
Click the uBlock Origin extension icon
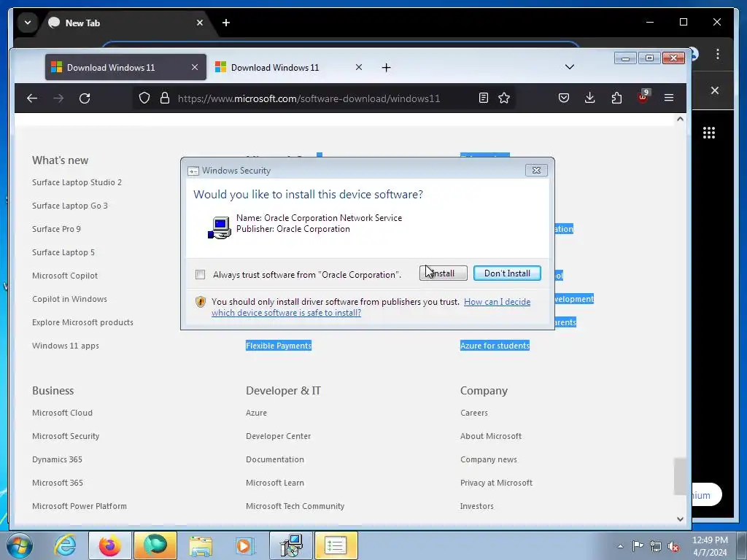point(643,97)
